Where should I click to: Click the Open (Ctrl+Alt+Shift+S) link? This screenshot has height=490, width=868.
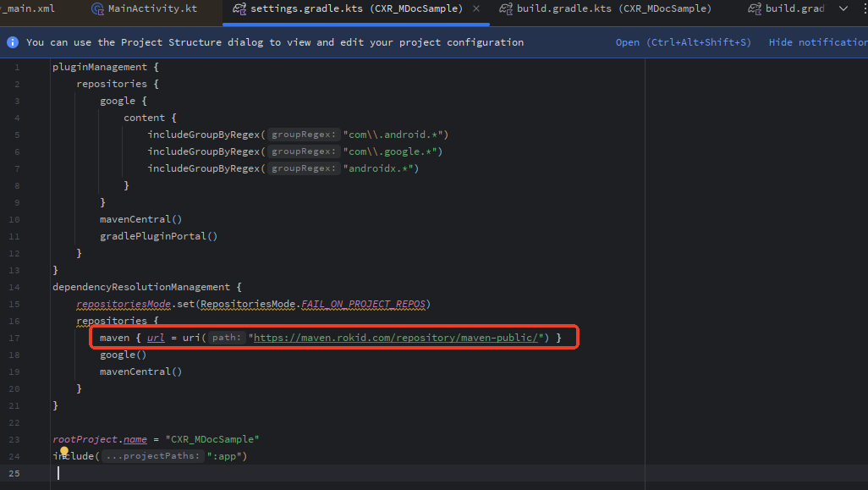683,42
